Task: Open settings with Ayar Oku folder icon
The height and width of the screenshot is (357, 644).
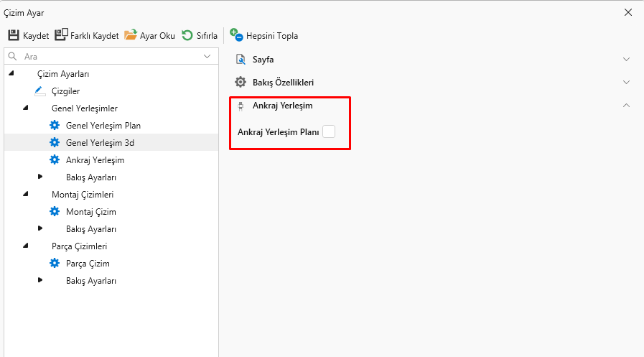Action: tap(131, 35)
